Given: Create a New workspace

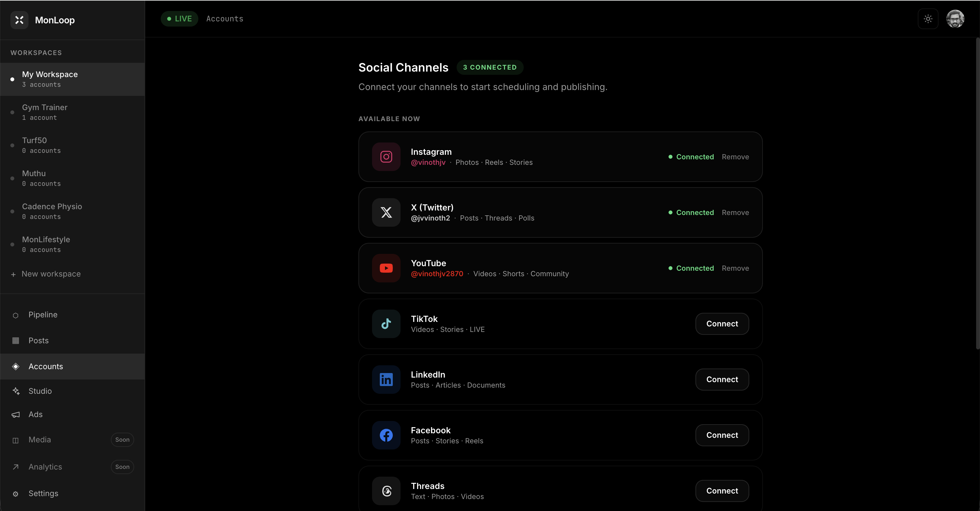Looking at the screenshot, I should (46, 274).
